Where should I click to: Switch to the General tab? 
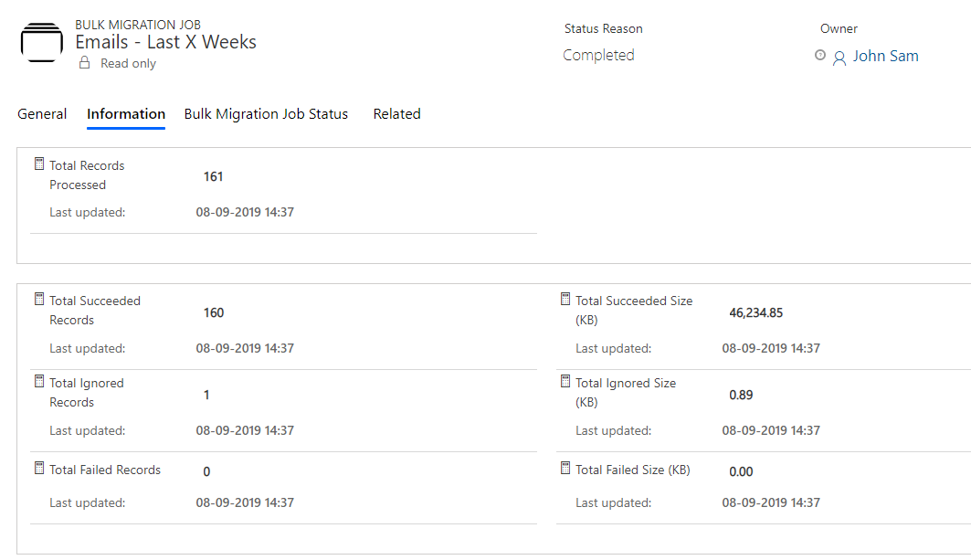(x=42, y=114)
